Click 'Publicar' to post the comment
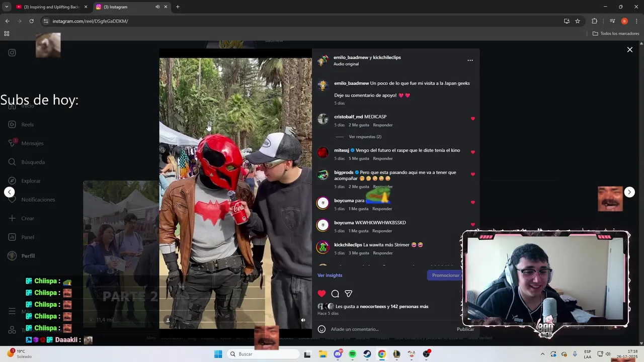The width and height of the screenshot is (644, 362). (465, 329)
